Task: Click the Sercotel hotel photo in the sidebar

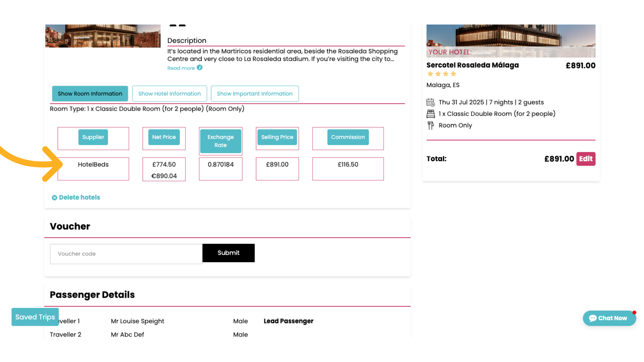Action: pos(511,39)
